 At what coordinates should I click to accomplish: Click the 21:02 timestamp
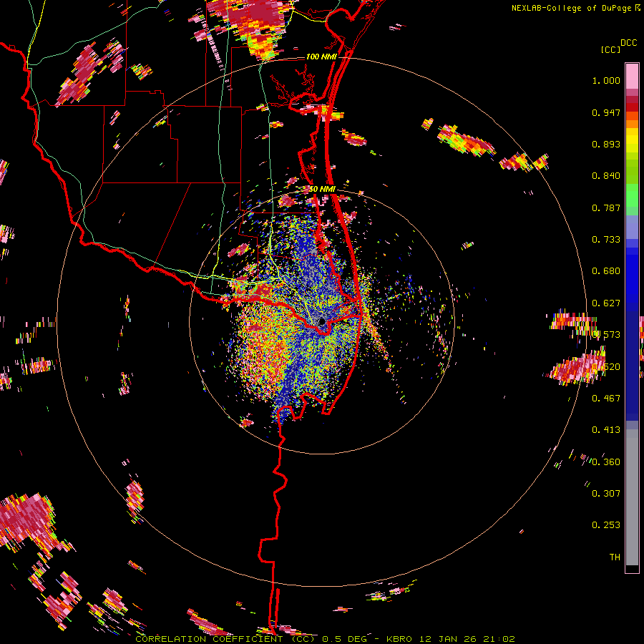(500, 639)
